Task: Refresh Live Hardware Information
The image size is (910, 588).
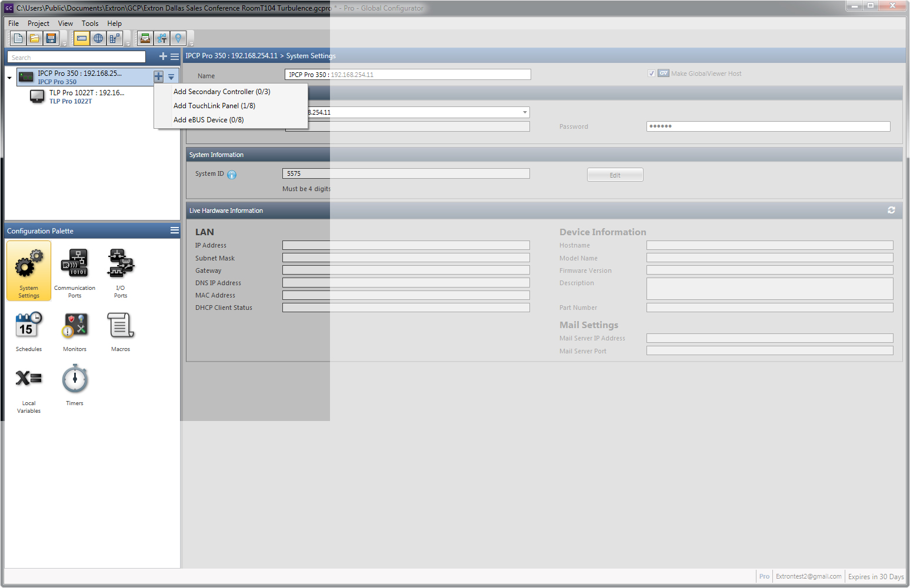Action: [x=891, y=210]
